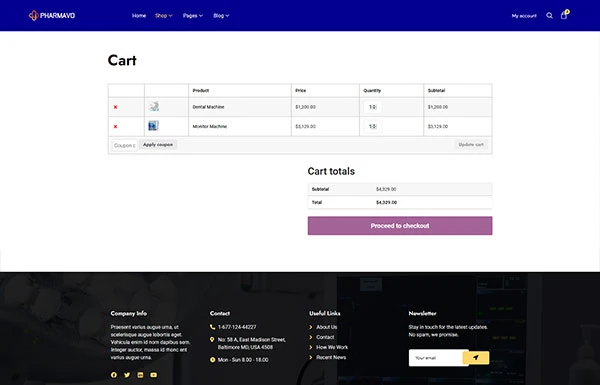Screen dimensions: 600x385
Task: Submit newsletter with paper plane button
Action: click(x=476, y=357)
